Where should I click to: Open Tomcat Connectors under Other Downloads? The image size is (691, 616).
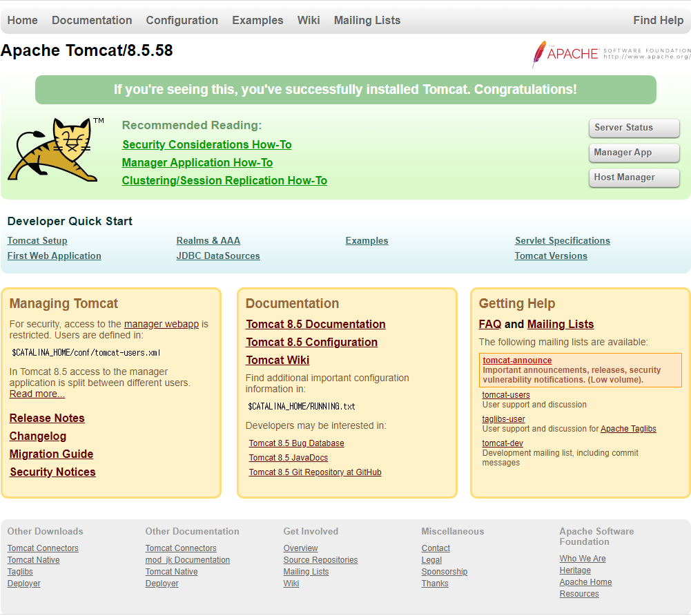tap(43, 548)
